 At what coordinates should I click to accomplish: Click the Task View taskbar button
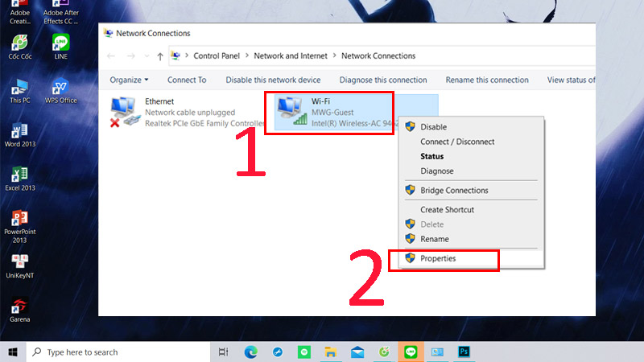(224, 352)
